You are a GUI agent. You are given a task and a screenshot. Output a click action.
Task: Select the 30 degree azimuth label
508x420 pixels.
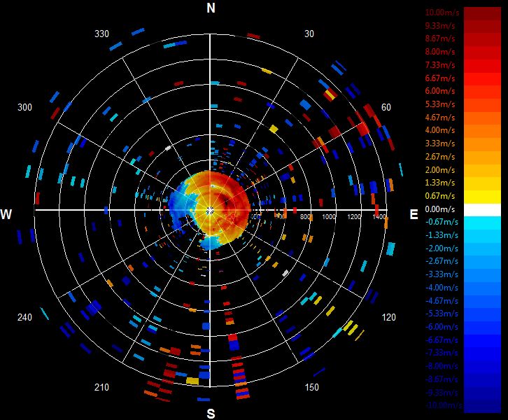click(309, 34)
